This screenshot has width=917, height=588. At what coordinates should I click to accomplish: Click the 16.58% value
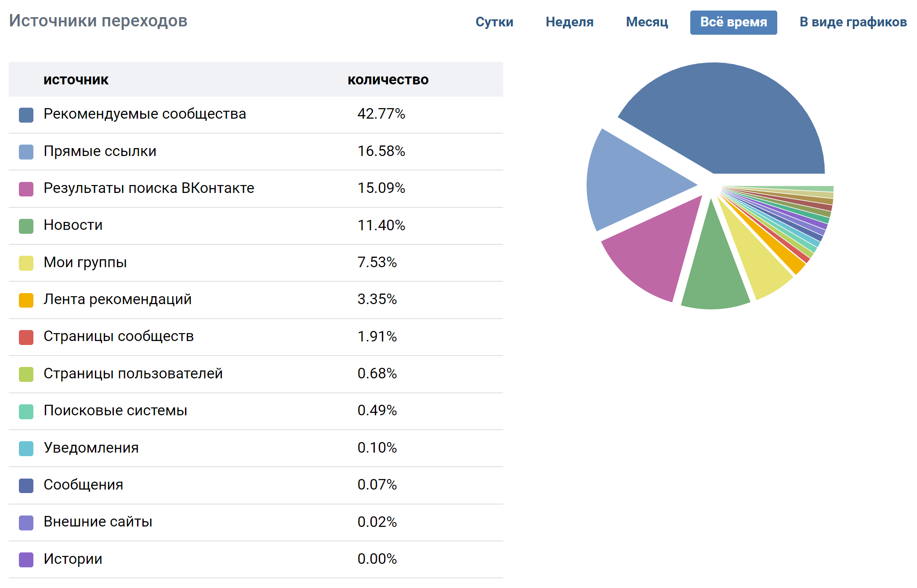(x=381, y=151)
